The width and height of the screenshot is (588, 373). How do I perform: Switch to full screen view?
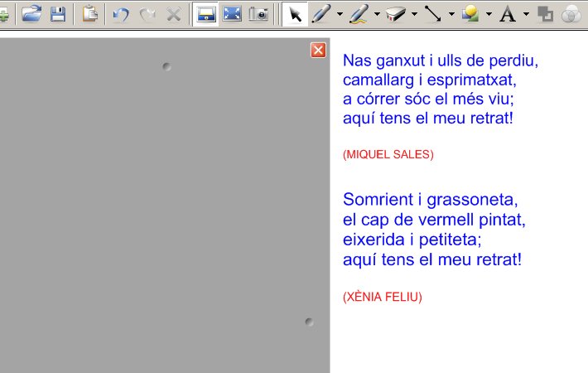coord(232,14)
